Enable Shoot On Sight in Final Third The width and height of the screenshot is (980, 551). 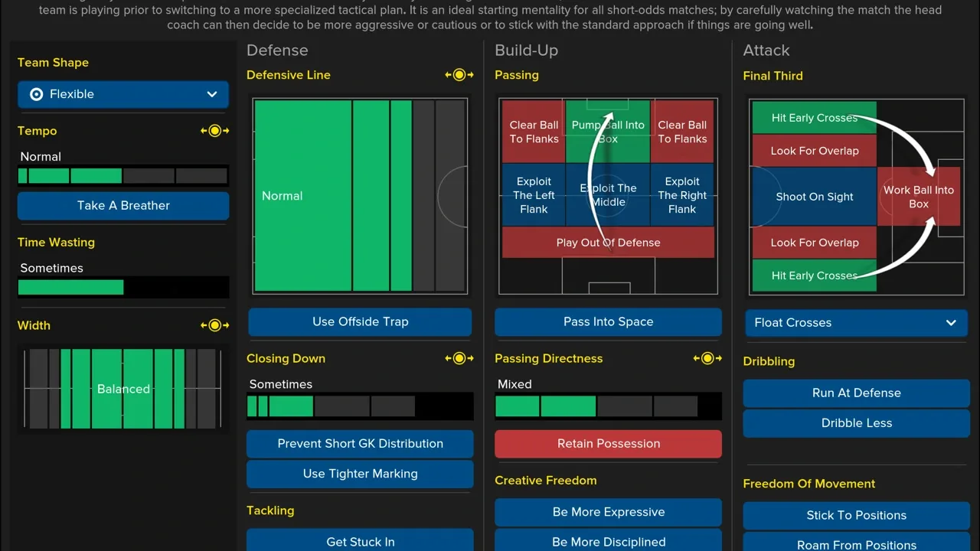(814, 197)
